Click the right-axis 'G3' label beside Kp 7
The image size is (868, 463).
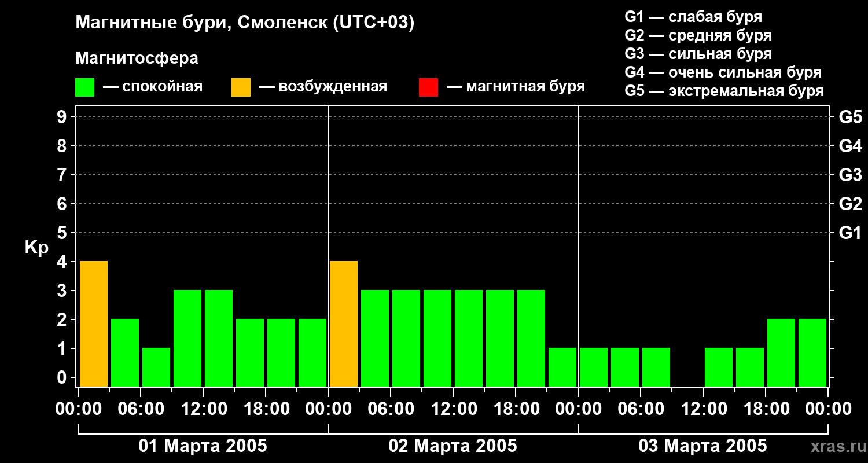[x=850, y=175]
